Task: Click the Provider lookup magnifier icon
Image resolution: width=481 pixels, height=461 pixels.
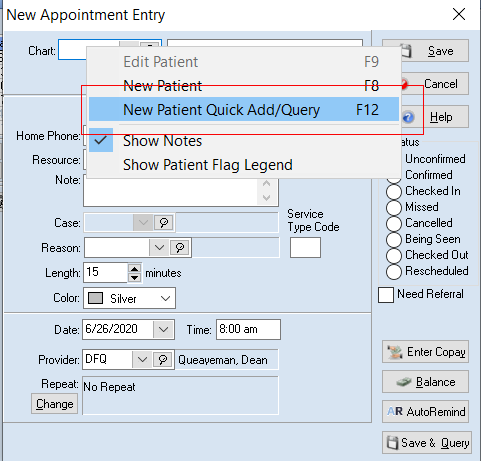Action: pos(163,360)
